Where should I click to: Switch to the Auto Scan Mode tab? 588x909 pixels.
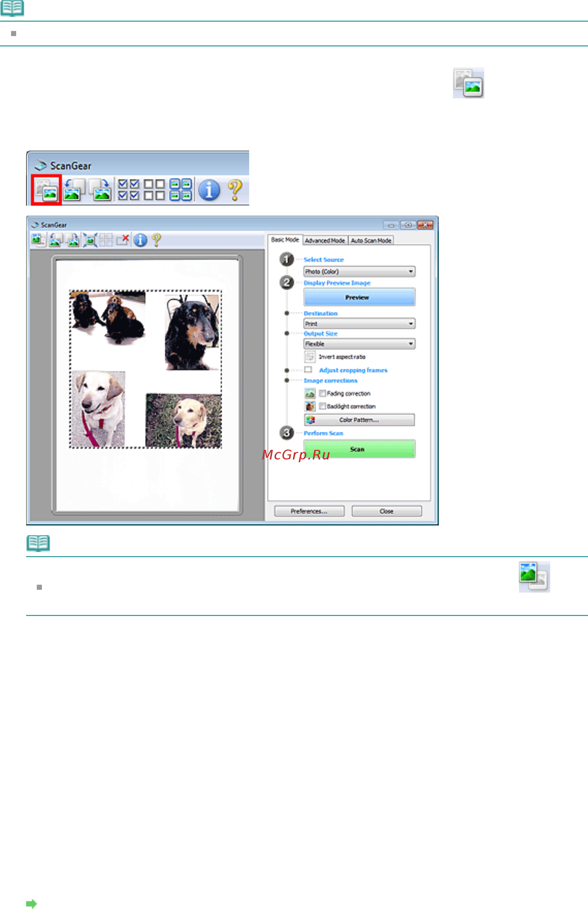coord(371,241)
